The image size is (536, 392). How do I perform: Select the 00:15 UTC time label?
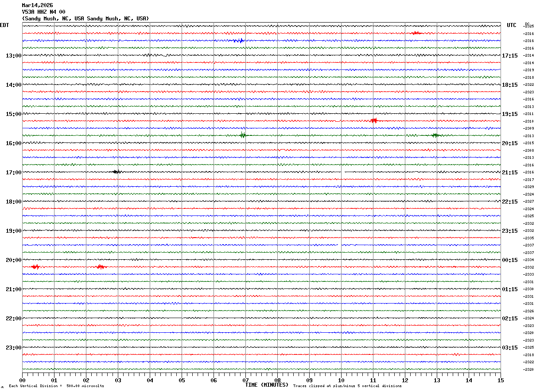[509, 260]
